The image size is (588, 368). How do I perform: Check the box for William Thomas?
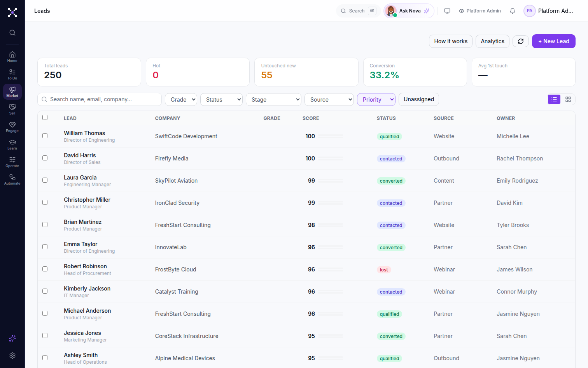point(45,136)
